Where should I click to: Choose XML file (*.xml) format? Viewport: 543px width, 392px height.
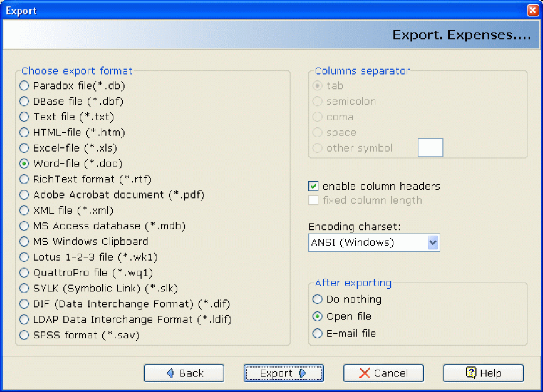point(24,210)
